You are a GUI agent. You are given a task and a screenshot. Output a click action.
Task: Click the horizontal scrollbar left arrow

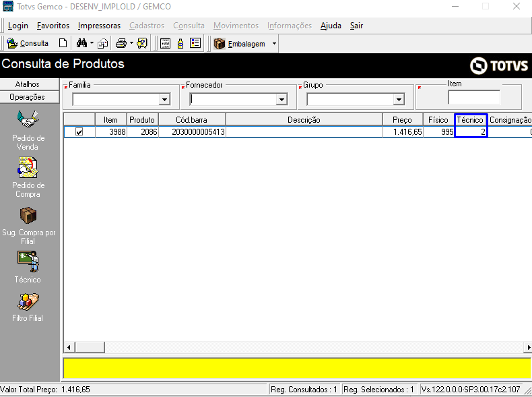69,347
